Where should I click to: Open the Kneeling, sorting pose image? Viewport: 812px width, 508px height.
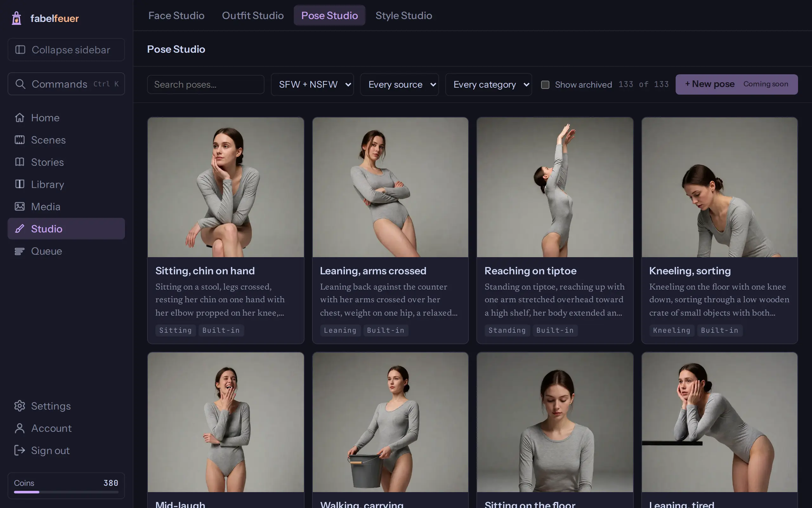[719, 187]
